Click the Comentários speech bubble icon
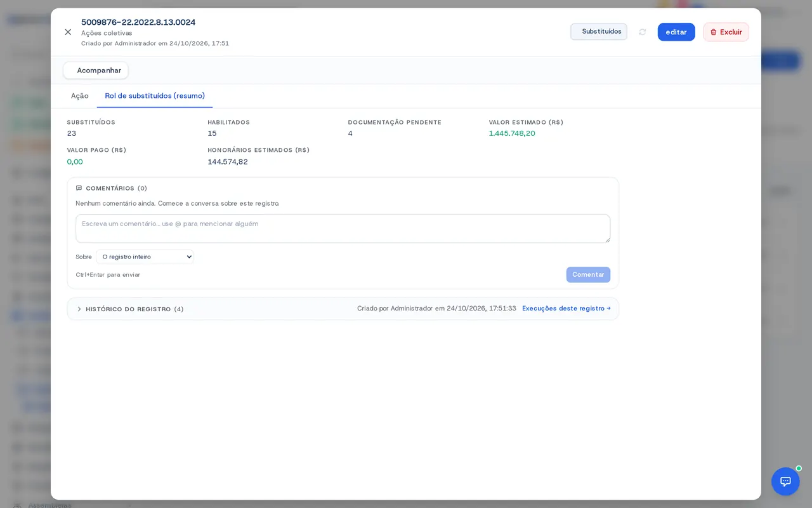 [x=79, y=188]
